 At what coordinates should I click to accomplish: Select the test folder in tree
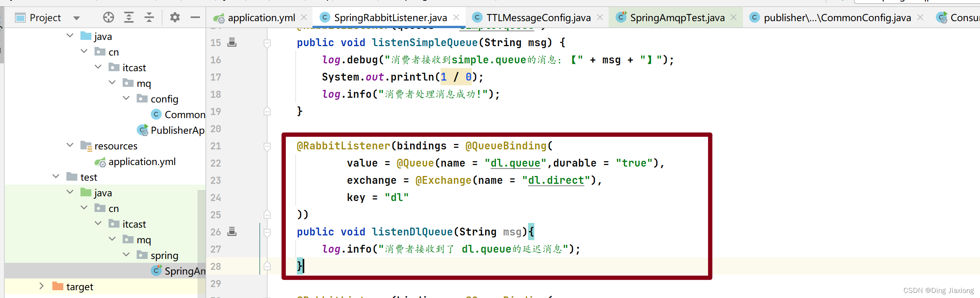pos(82,177)
